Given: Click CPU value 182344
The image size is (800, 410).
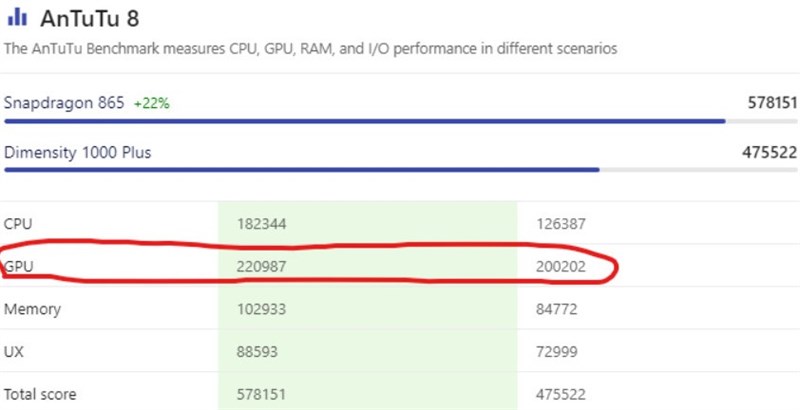Looking at the screenshot, I should 261,224.
